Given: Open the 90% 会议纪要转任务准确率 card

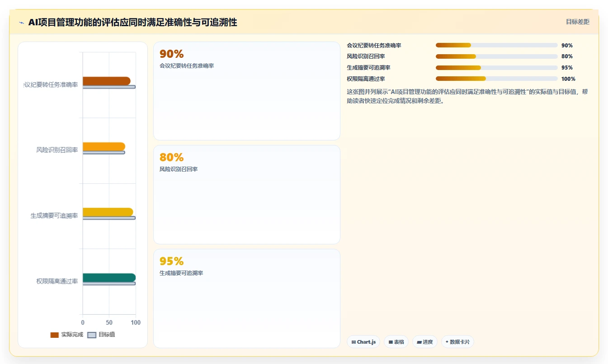Looking at the screenshot, I should tap(247, 91).
